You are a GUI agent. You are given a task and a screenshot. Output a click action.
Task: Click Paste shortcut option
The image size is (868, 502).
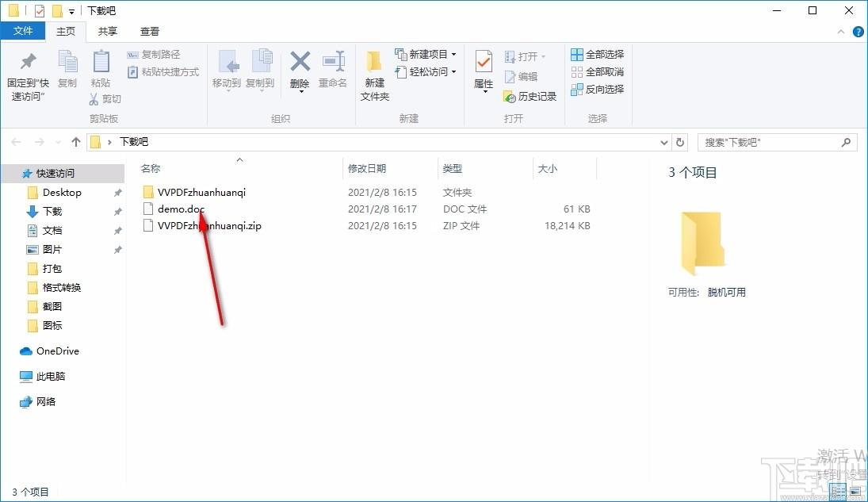pyautogui.click(x=163, y=72)
